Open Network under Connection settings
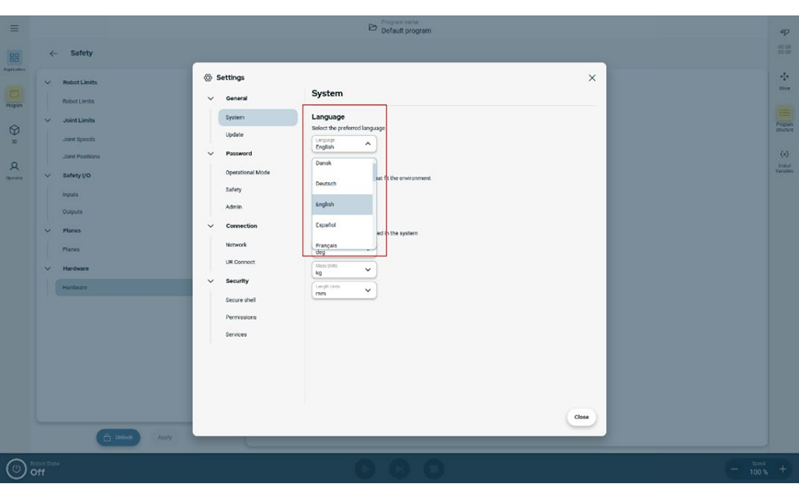The image size is (800, 500). click(236, 244)
